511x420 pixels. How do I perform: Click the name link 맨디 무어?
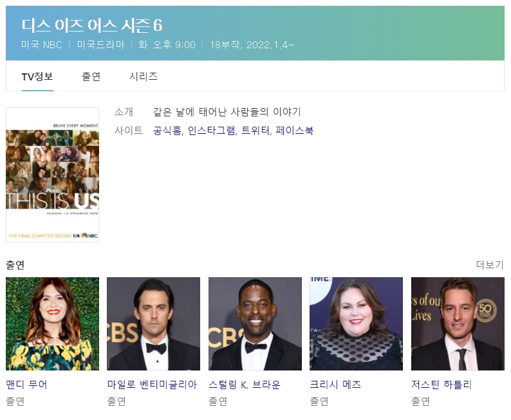pyautogui.click(x=26, y=385)
